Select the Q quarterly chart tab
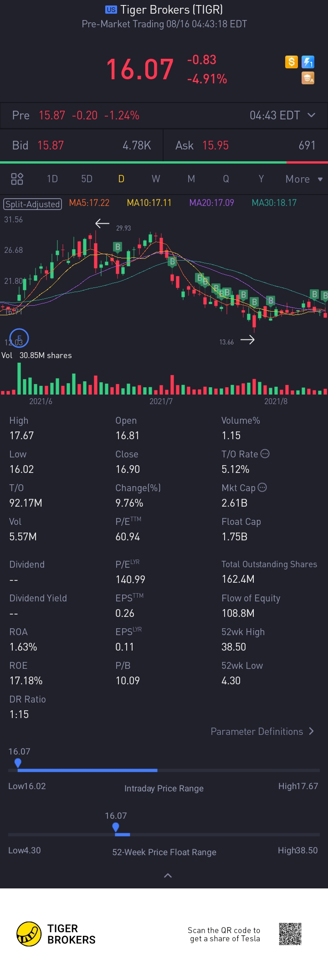The width and height of the screenshot is (328, 980). [x=226, y=179]
